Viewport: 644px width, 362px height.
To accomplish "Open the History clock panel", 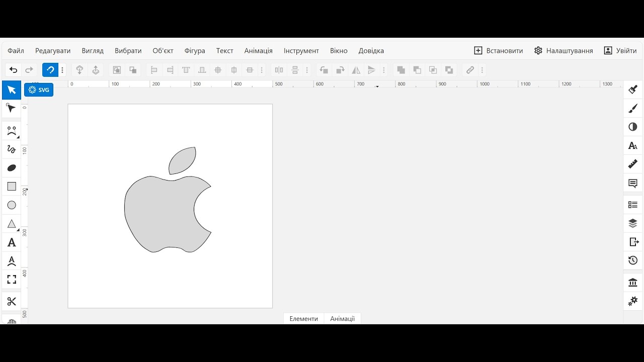I will pyautogui.click(x=633, y=260).
